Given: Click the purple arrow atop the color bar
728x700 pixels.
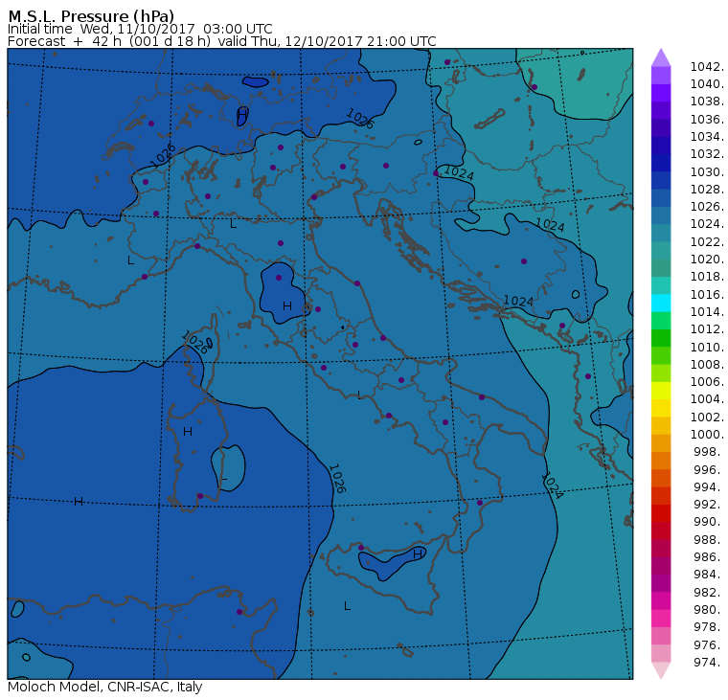Looking at the screenshot, I should coord(661,57).
